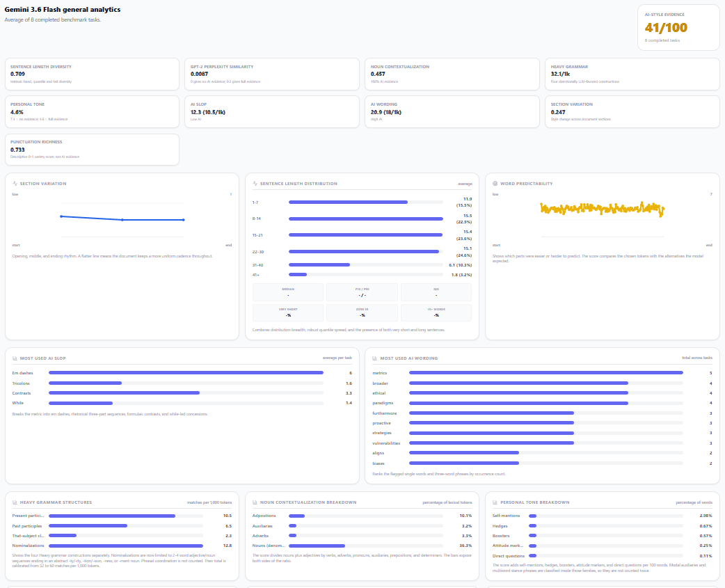Click the That-subject clauses row label
Screen dimensions: 725x588
29,536
